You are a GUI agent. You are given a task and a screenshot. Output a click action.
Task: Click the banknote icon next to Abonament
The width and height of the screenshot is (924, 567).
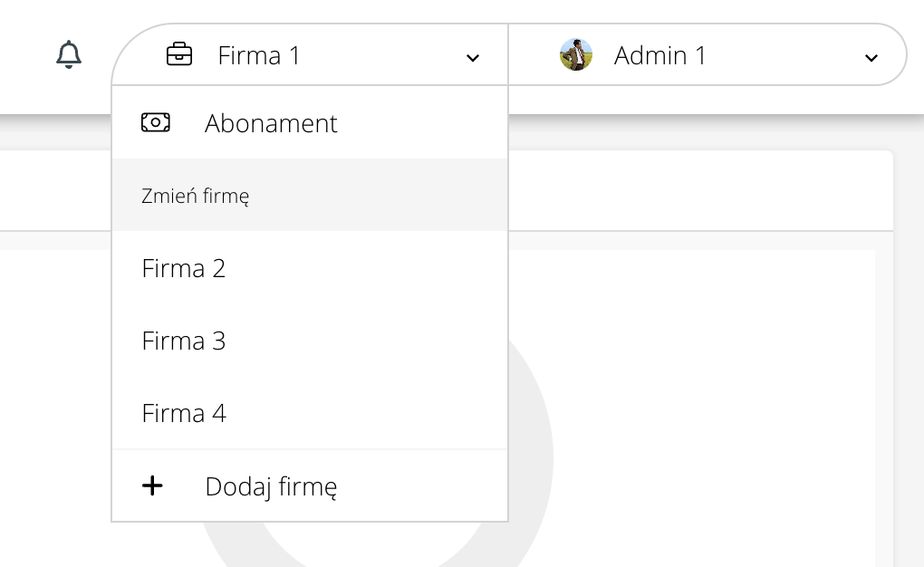coord(156,122)
